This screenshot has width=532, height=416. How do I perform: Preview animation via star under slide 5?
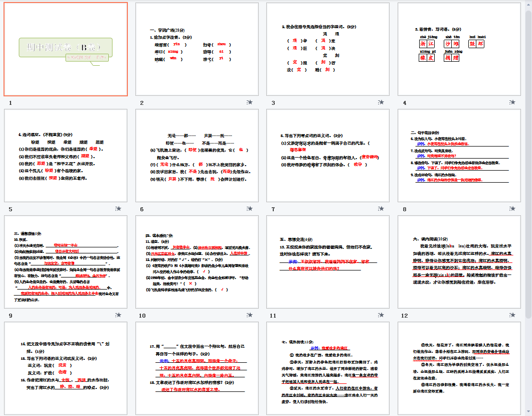(118, 209)
